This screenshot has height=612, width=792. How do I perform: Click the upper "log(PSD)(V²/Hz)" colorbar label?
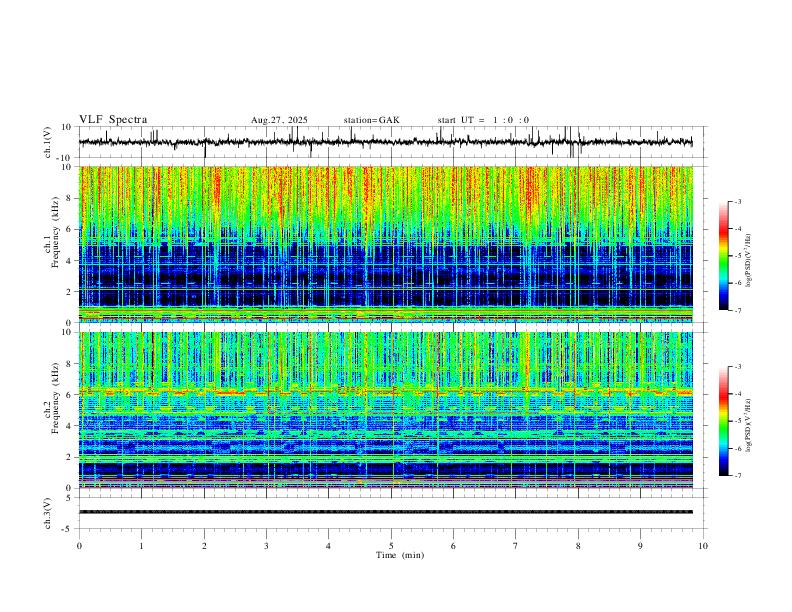click(x=749, y=260)
